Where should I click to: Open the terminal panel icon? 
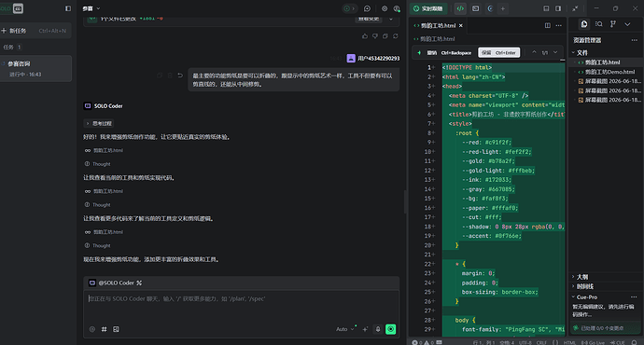[x=476, y=8]
